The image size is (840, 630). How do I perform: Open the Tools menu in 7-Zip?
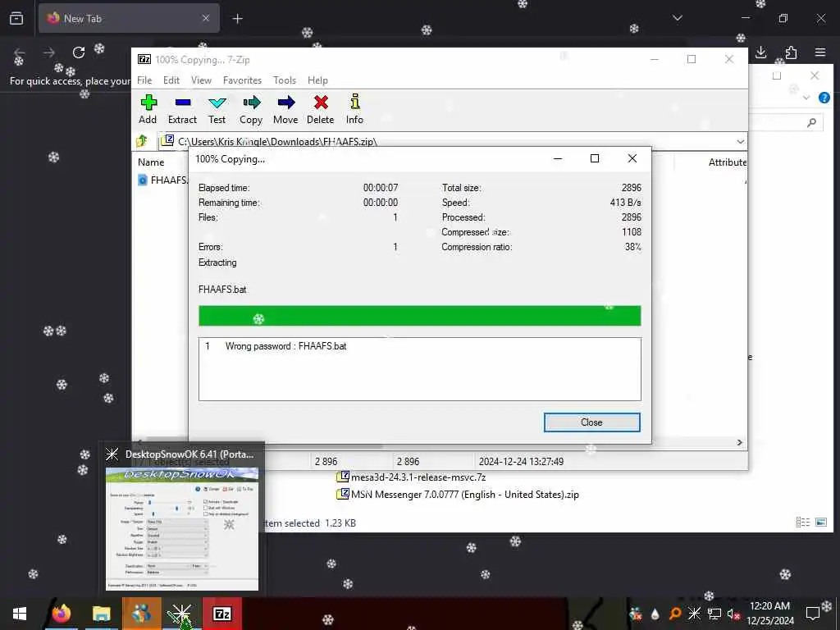(285, 80)
